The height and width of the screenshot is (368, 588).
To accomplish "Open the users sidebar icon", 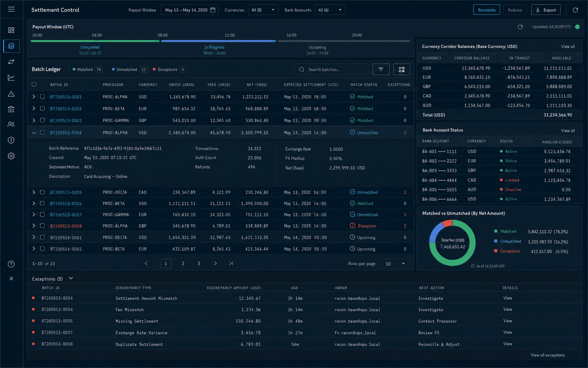I will coord(11,125).
